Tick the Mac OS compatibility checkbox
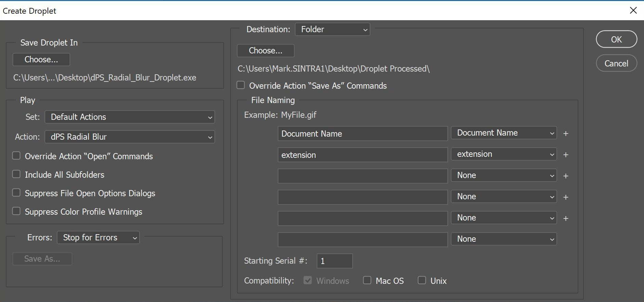This screenshot has width=644, height=302. pyautogui.click(x=367, y=280)
